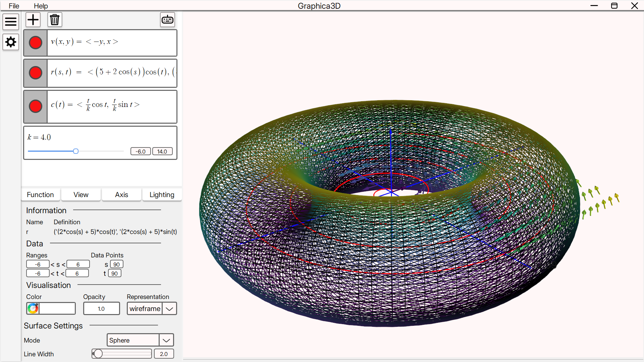Click the s range lower bound field
The image size is (644, 362).
coord(38,264)
